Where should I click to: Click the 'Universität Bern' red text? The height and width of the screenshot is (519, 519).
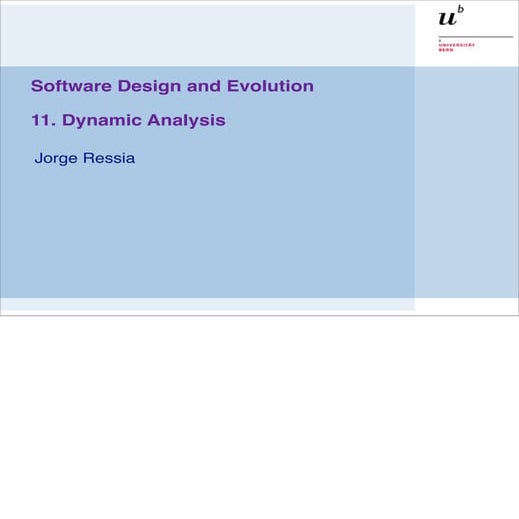456,47
